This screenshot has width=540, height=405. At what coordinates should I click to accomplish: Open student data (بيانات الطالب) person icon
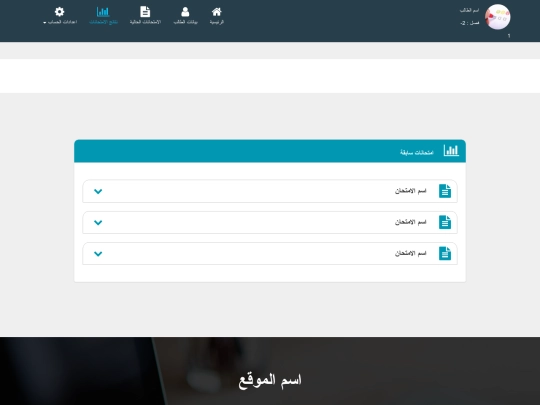tap(185, 12)
